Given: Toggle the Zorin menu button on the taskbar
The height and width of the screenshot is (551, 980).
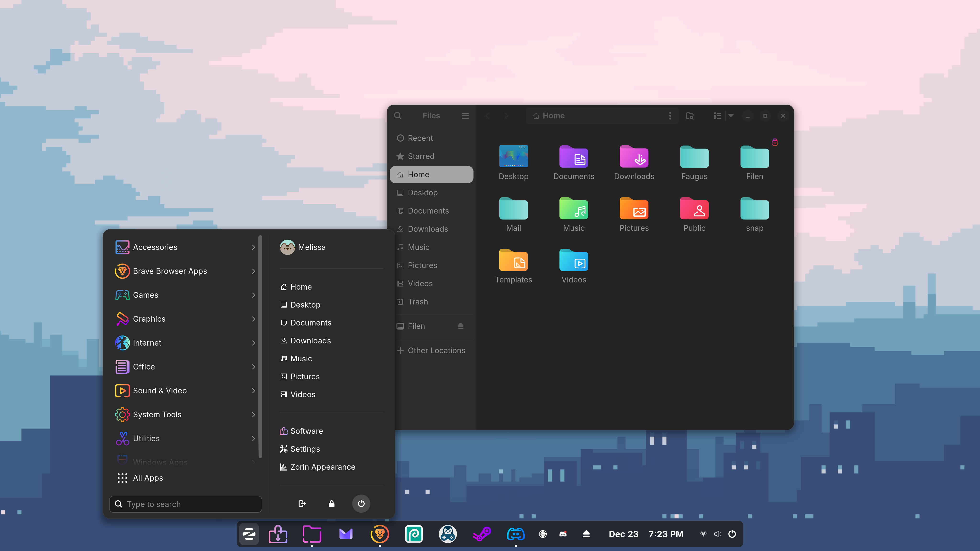Looking at the screenshot, I should [x=249, y=534].
